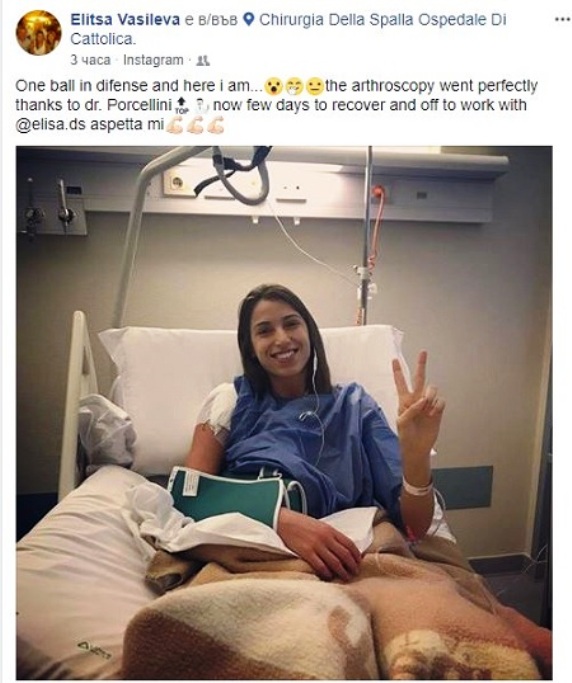
Task: Click the last flexed biceps emoji
Action: coord(216,126)
